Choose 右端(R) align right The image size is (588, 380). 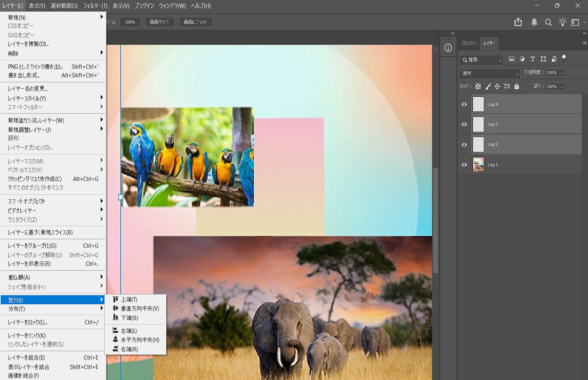coord(136,349)
